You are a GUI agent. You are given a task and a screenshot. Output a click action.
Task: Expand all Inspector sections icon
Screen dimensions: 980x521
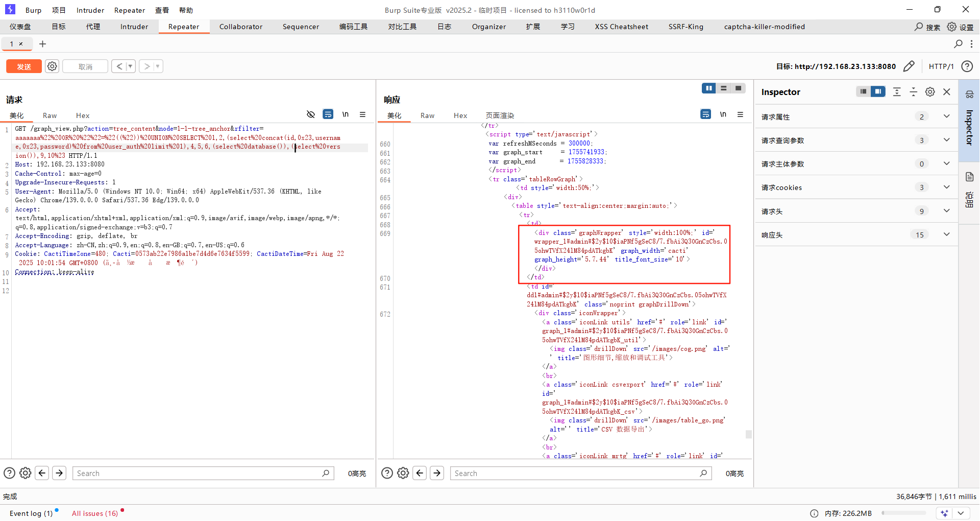click(x=897, y=91)
